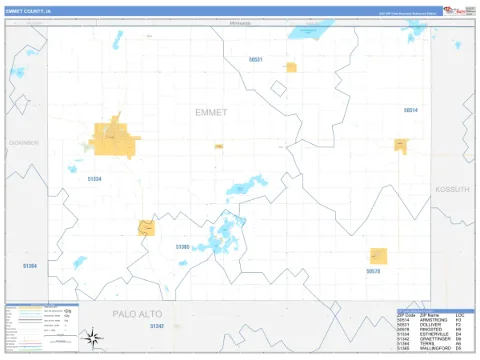The width and height of the screenshot is (480, 360).
Task: Click the orange city square above 50578
Action: coord(379,256)
